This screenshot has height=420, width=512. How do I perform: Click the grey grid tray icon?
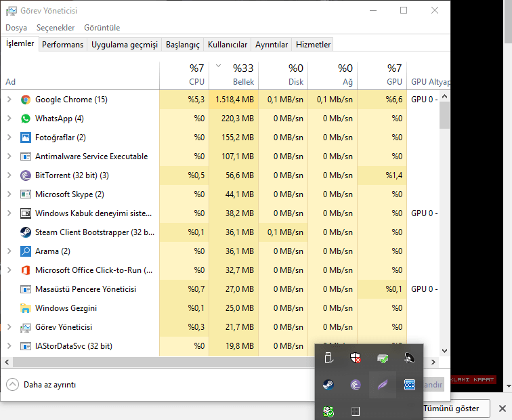point(356,411)
